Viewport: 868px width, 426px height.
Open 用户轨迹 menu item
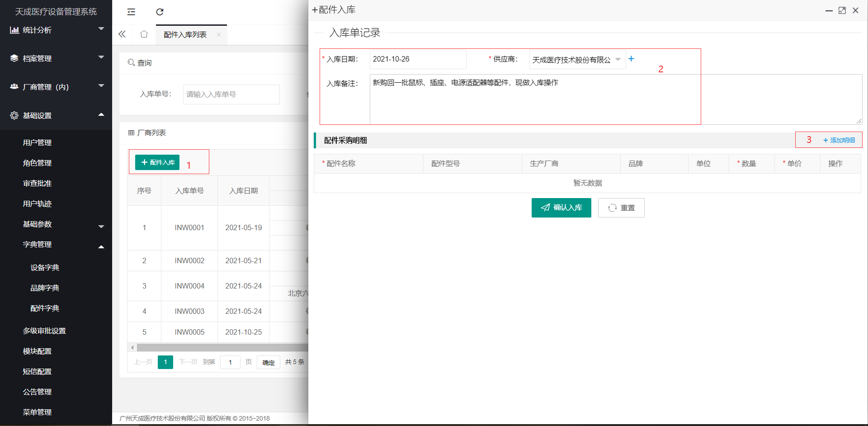[x=38, y=204]
